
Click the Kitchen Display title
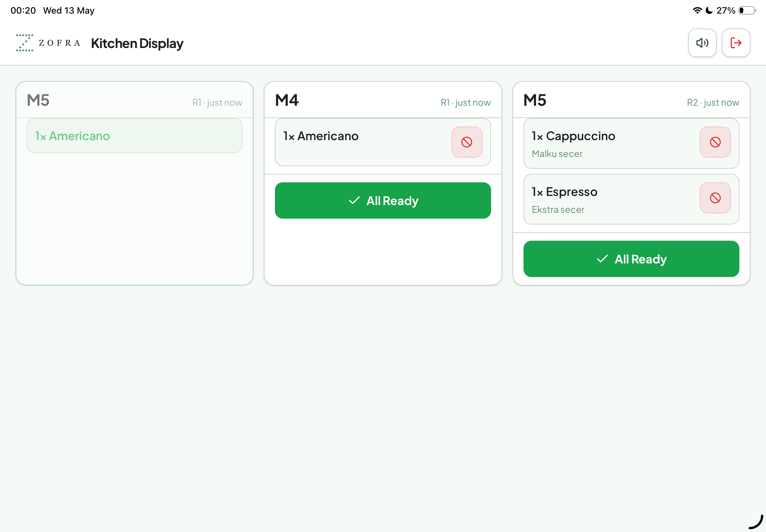(137, 43)
